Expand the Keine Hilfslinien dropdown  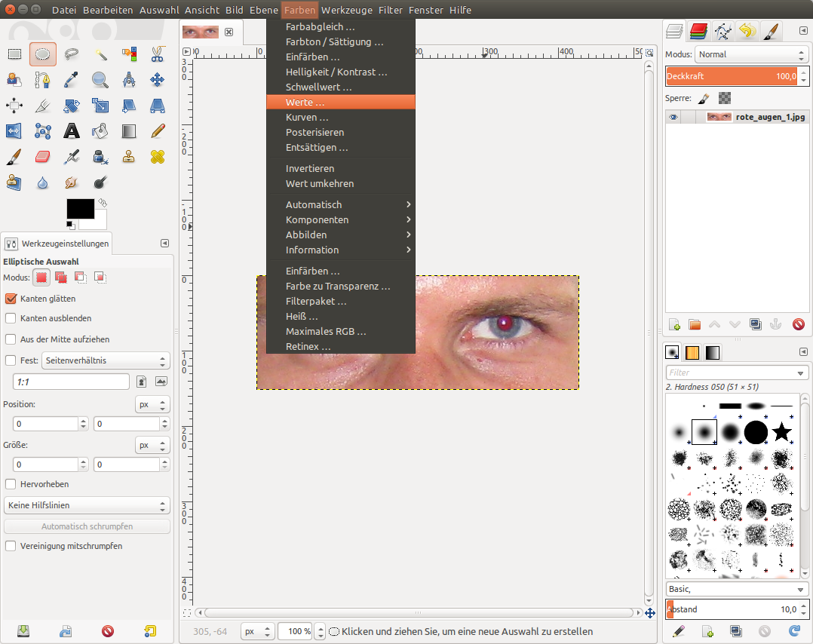(x=87, y=505)
